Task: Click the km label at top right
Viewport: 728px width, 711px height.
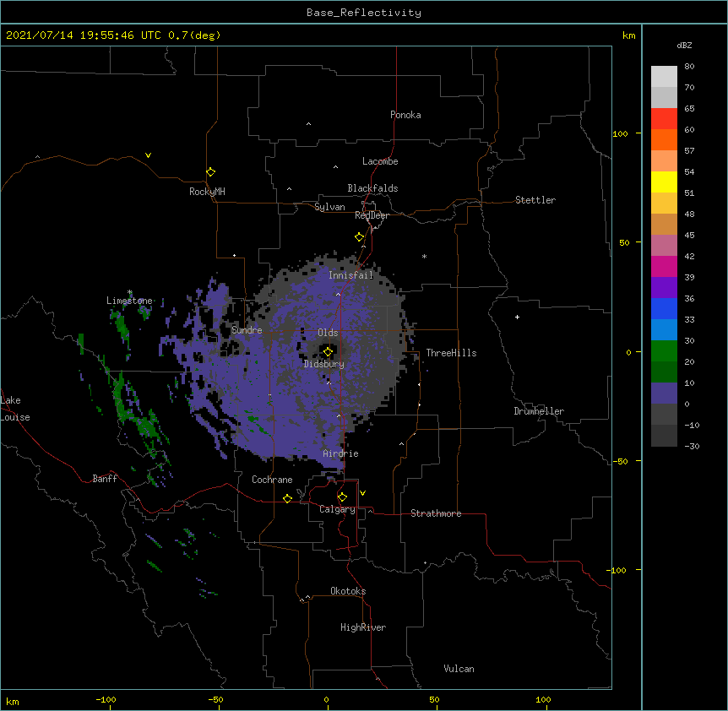Action: coord(629,35)
